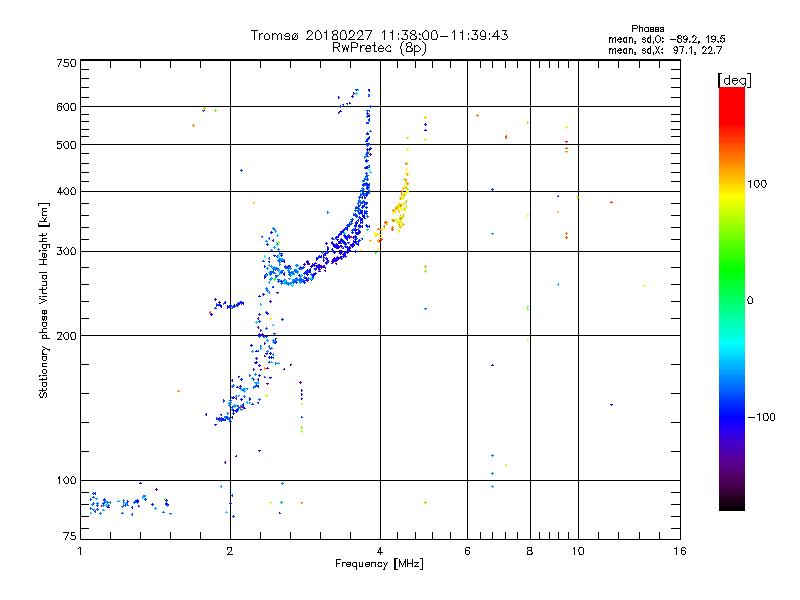Viewport: 800px width, 600px height.
Task: Click the y-axis tick label "300"
Action: 66,252
